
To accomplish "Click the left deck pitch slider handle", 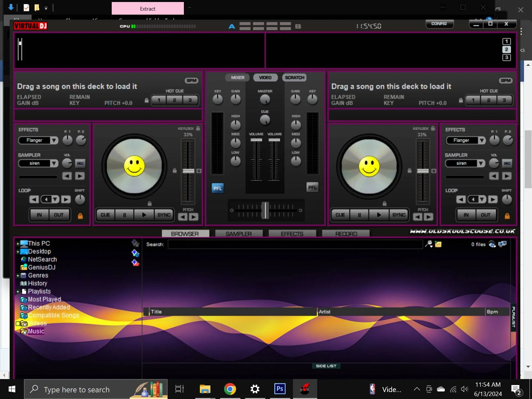I will tap(188, 171).
